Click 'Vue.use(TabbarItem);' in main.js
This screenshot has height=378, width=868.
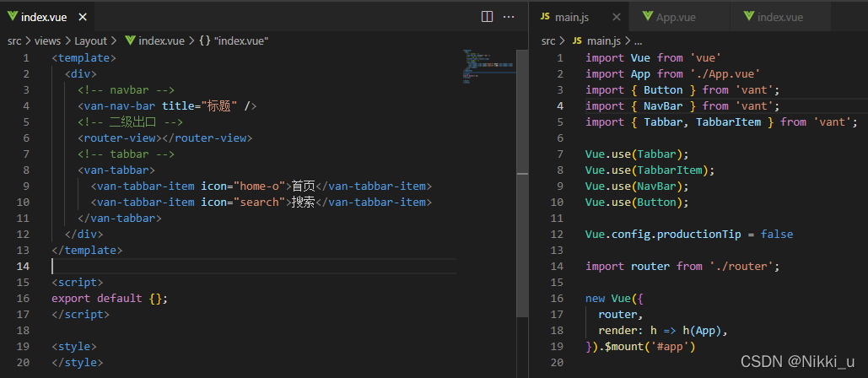650,170
